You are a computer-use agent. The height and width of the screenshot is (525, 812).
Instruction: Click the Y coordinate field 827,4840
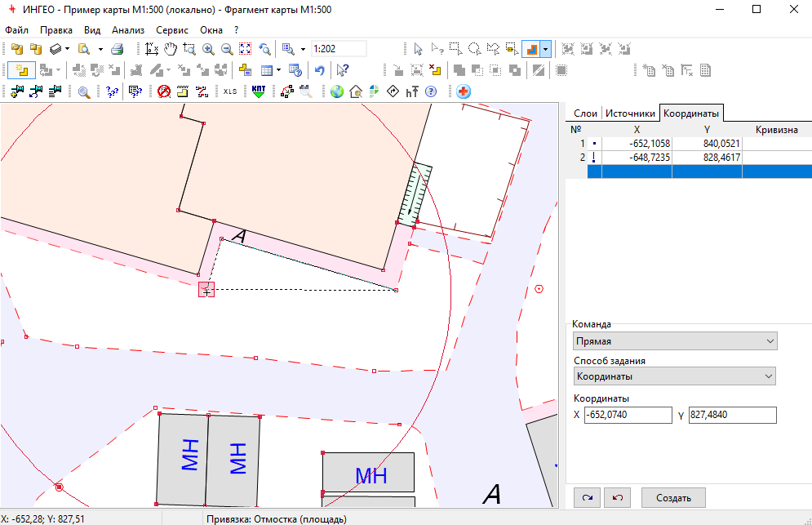[732, 415]
